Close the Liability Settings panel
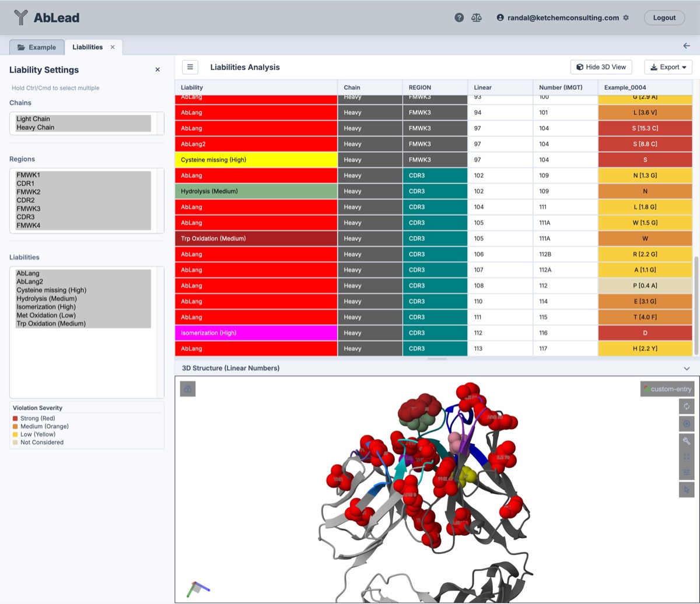This screenshot has height=604, width=700. [x=157, y=70]
